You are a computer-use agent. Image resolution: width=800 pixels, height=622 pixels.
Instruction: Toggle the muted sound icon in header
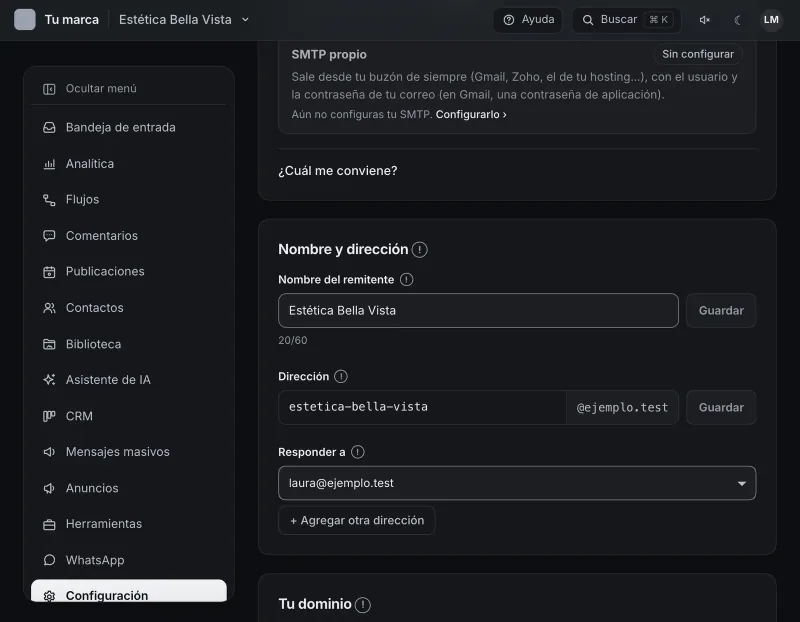(x=705, y=20)
